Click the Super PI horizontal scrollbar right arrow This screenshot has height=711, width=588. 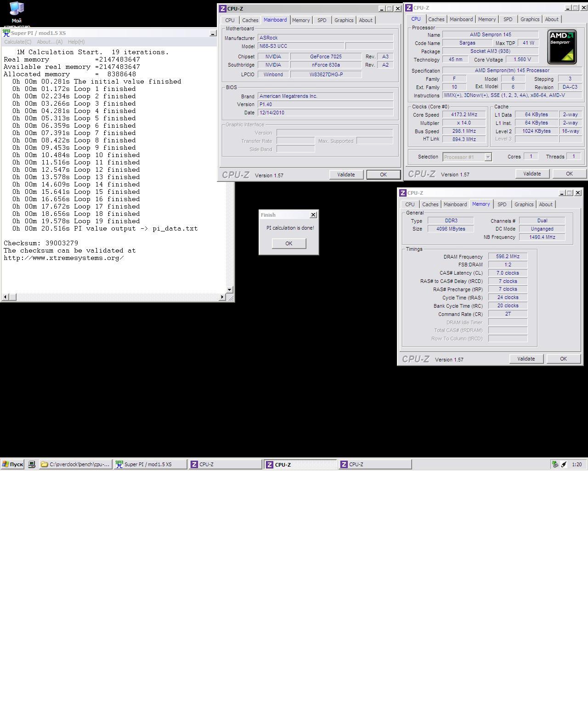[x=222, y=297]
